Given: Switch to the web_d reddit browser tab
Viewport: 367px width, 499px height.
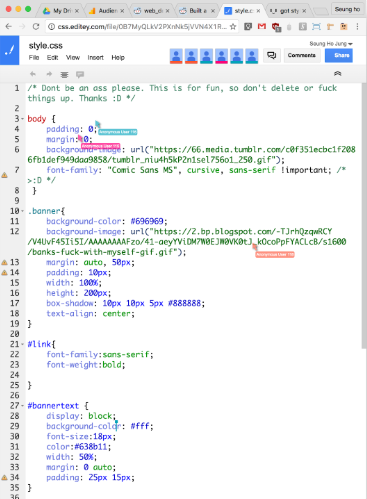Looking at the screenshot, I should 152,11.
